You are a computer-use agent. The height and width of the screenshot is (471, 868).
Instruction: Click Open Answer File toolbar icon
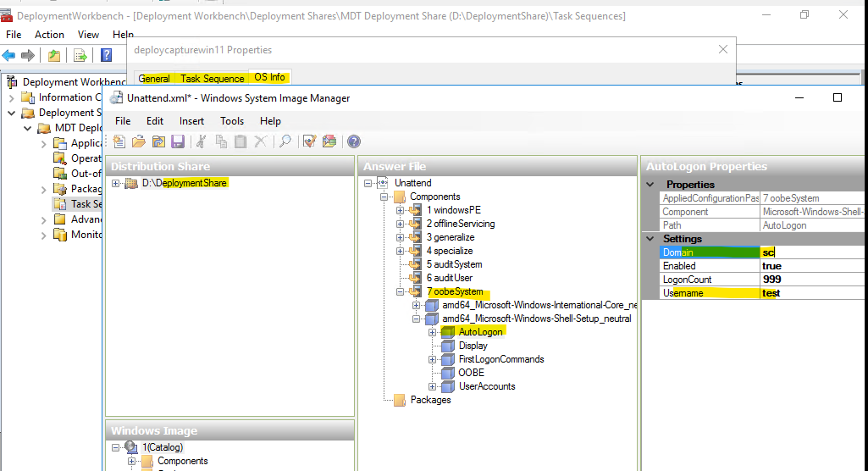[x=138, y=141]
